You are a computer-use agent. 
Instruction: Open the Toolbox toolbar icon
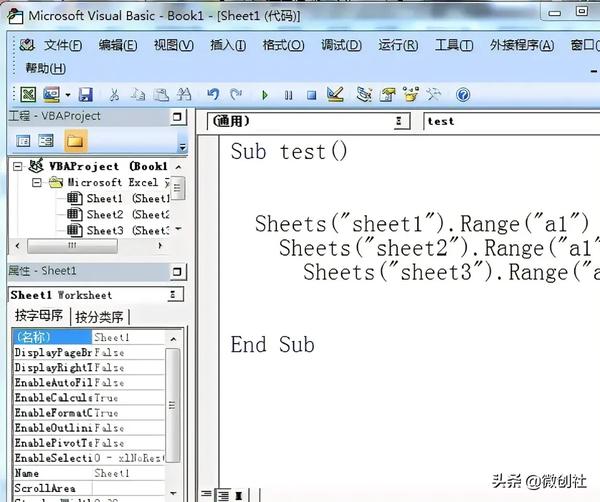click(434, 95)
